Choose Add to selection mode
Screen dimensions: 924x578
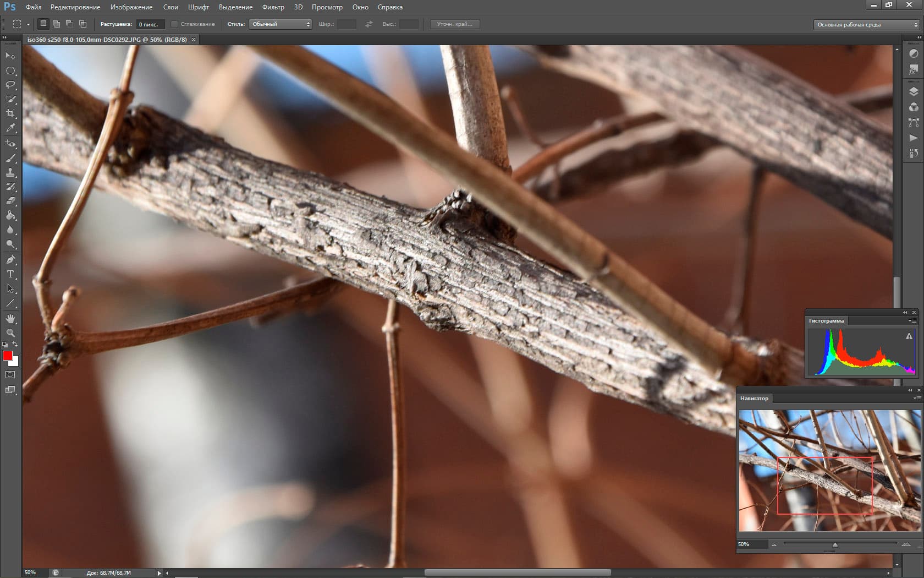pos(56,24)
